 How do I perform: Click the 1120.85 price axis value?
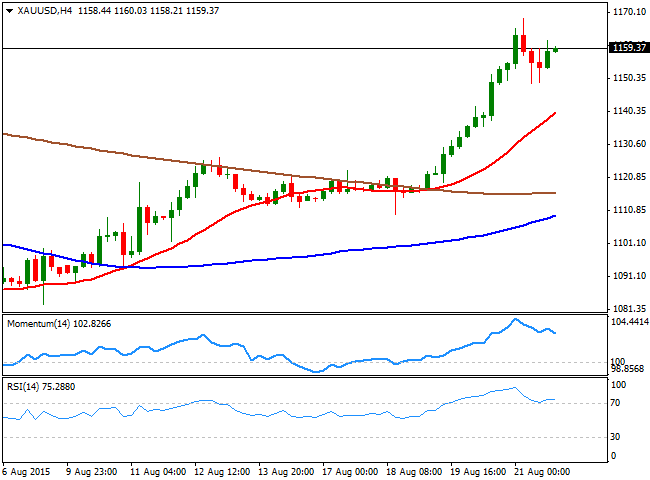[629, 177]
